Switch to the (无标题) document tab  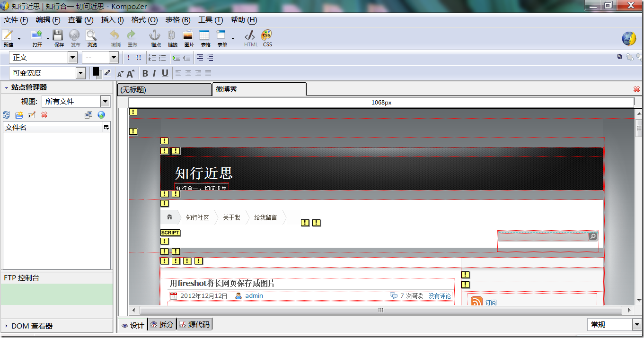164,89
